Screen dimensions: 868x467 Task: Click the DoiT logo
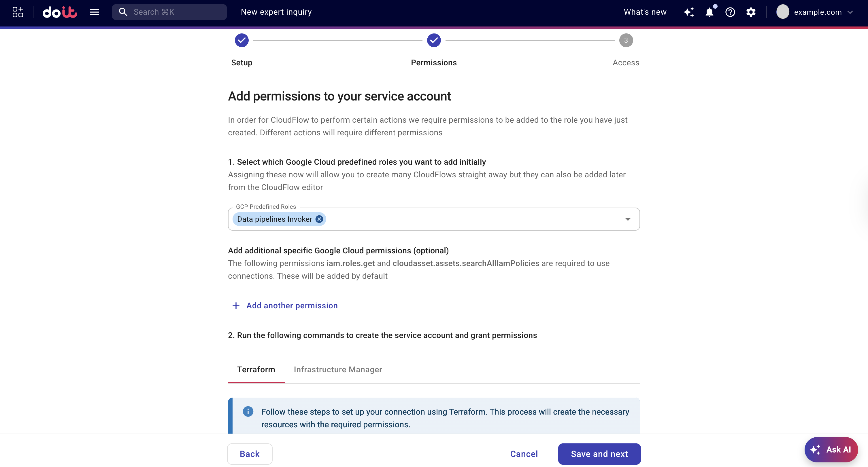tap(60, 12)
